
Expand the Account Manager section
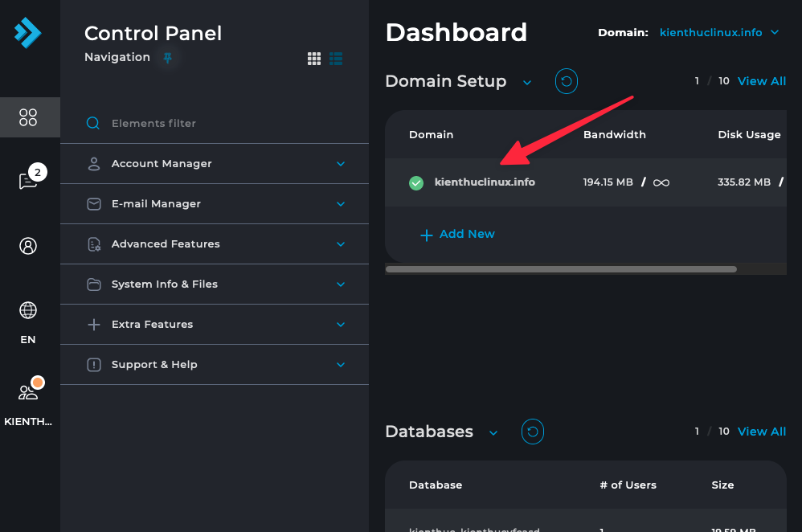(215, 164)
